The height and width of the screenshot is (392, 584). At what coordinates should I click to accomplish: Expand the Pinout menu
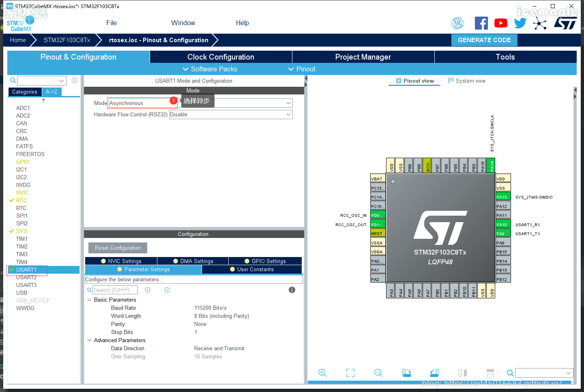302,69
